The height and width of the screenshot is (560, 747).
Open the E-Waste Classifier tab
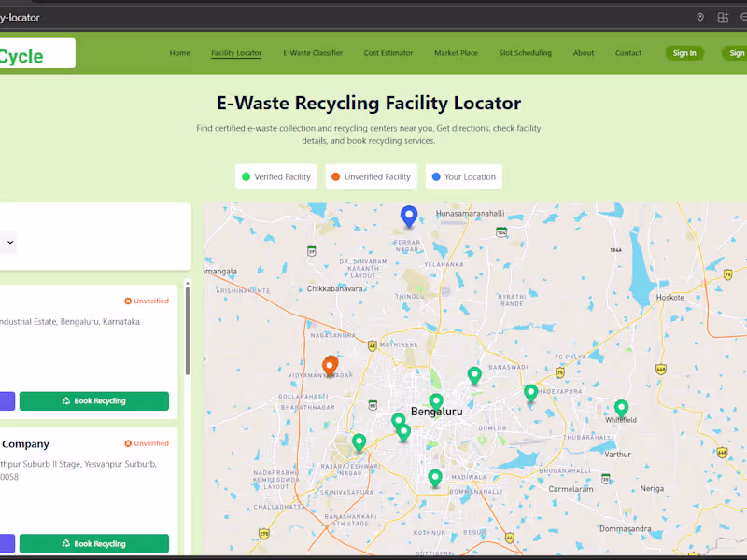[313, 53]
